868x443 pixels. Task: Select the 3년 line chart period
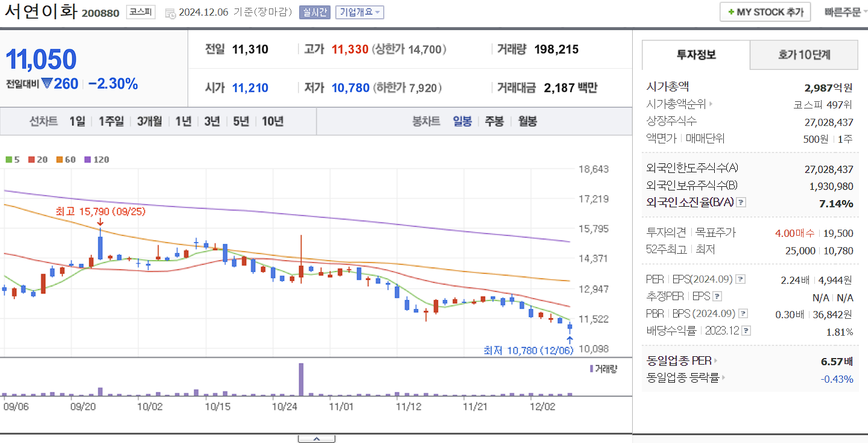(x=212, y=121)
